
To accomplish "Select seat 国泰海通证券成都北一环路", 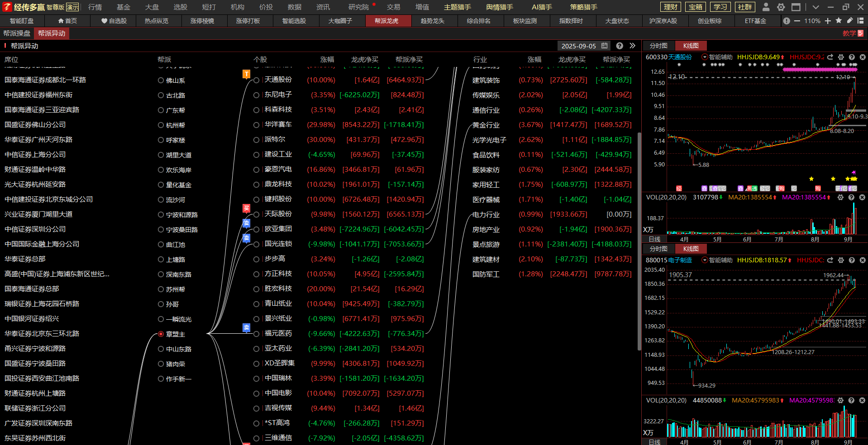I will (45, 80).
